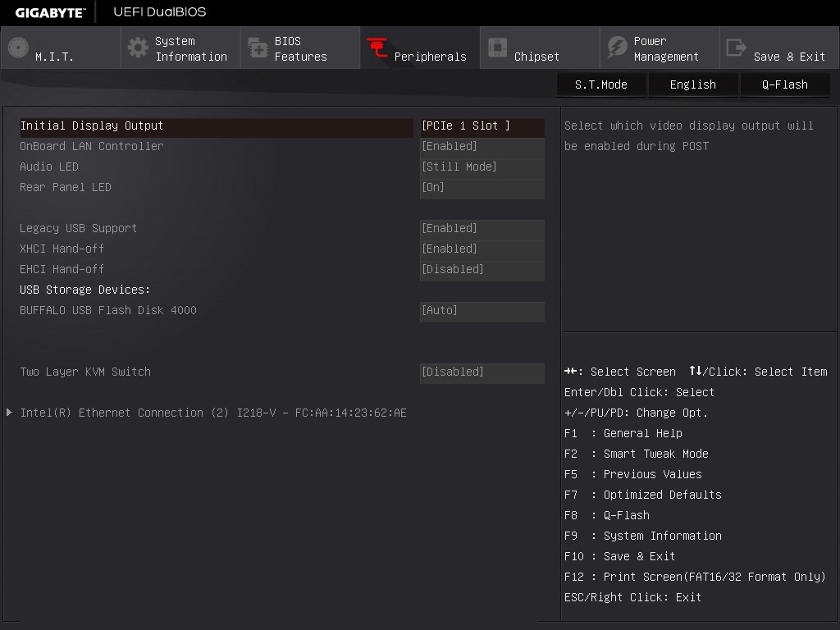The image size is (840, 630).
Task: Select the Audio LED label
Action: tap(48, 167)
